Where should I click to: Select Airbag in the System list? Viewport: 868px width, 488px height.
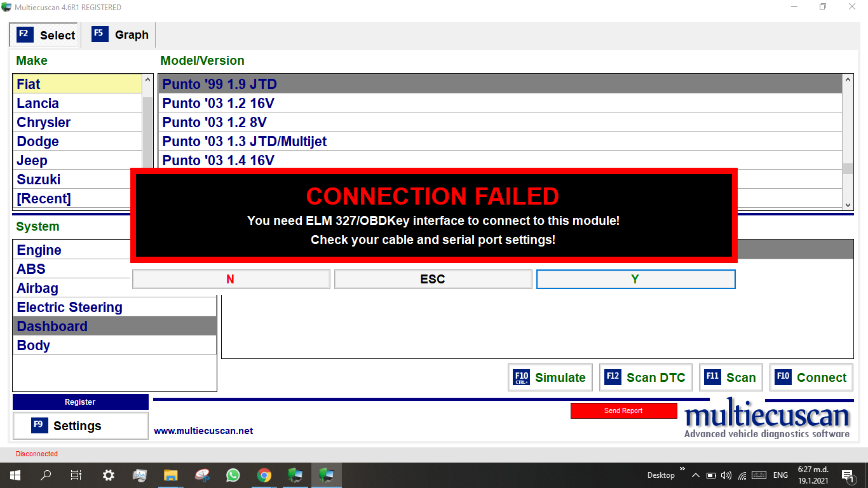[72, 288]
